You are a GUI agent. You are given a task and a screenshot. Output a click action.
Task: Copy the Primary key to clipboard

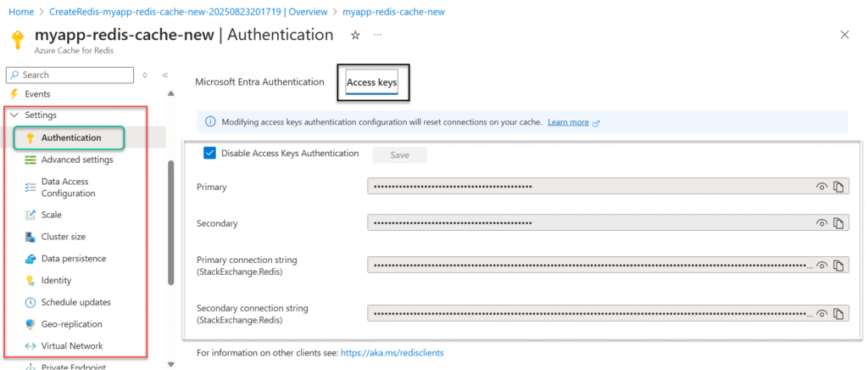click(x=838, y=187)
